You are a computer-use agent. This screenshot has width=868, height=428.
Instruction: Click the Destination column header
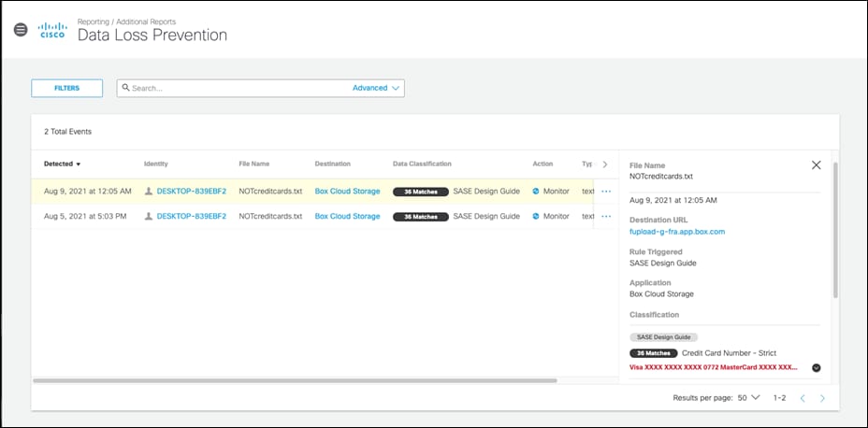(x=333, y=164)
